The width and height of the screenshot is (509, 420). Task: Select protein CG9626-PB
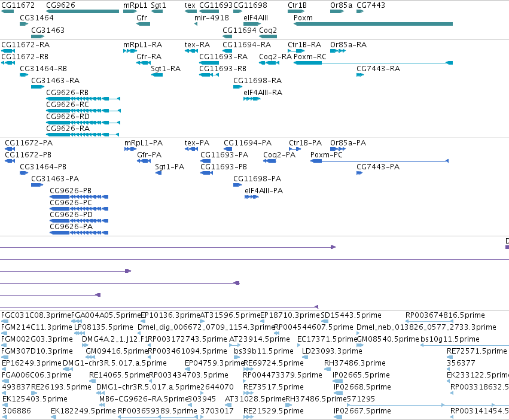(71, 191)
